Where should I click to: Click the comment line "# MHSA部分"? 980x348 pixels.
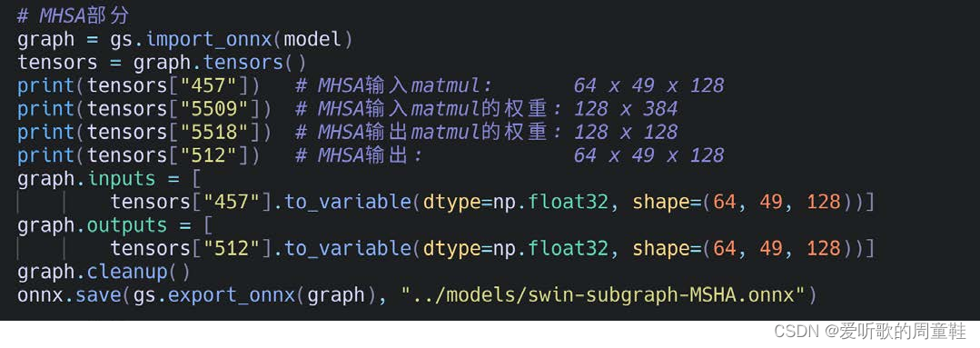click(x=74, y=16)
